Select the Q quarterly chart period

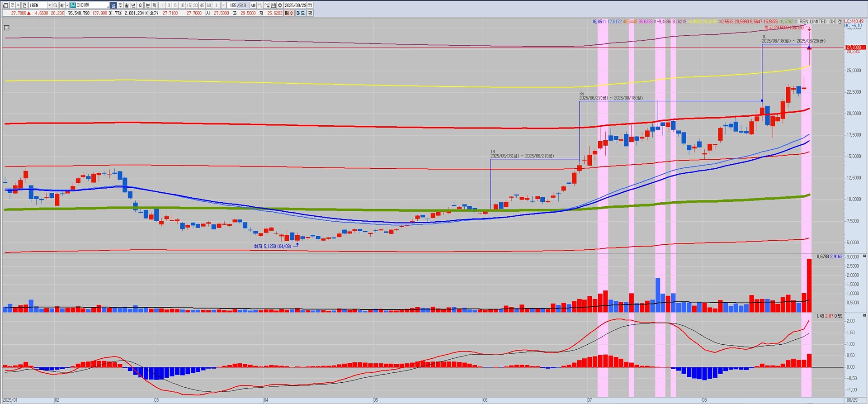[x=140, y=5]
